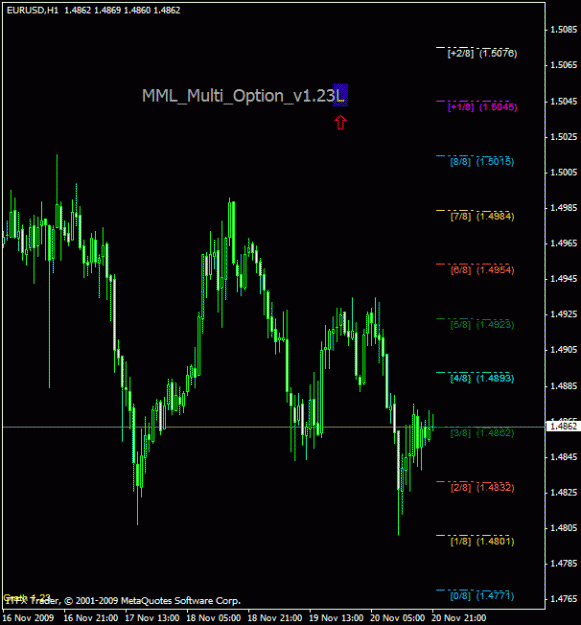Click the blue [8/8] (1.5015) level label

point(482,161)
